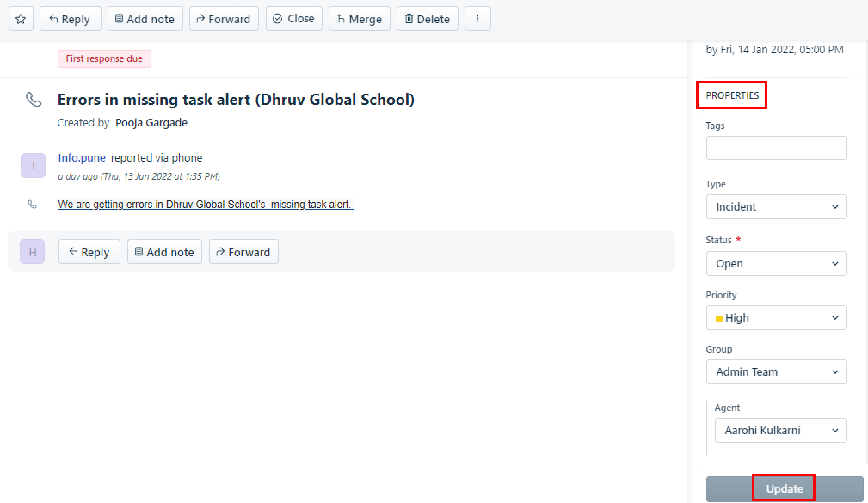
Task: Click the Info.pune avatar letter I
Action: 34,165
